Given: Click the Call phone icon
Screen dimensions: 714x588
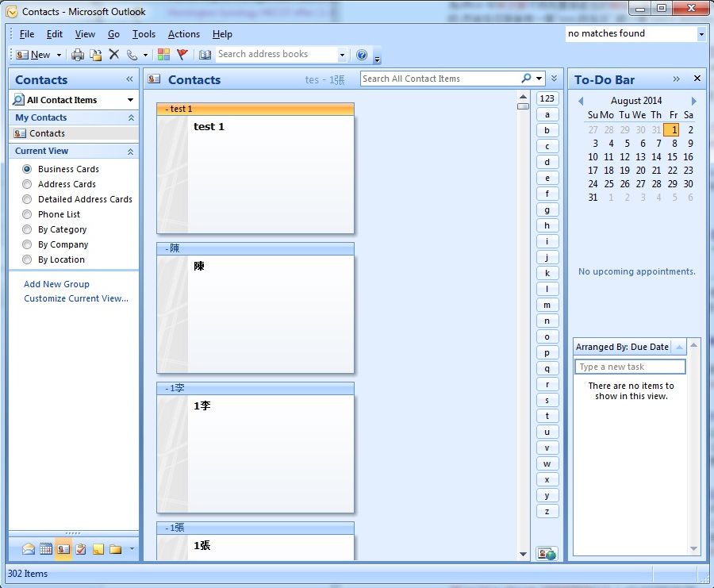Looking at the screenshot, I should pos(132,55).
